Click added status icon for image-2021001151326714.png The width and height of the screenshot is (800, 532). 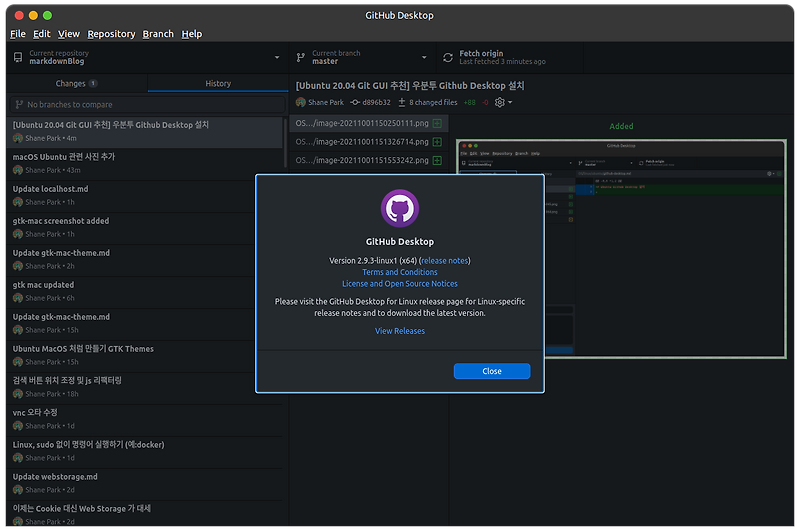click(x=437, y=142)
